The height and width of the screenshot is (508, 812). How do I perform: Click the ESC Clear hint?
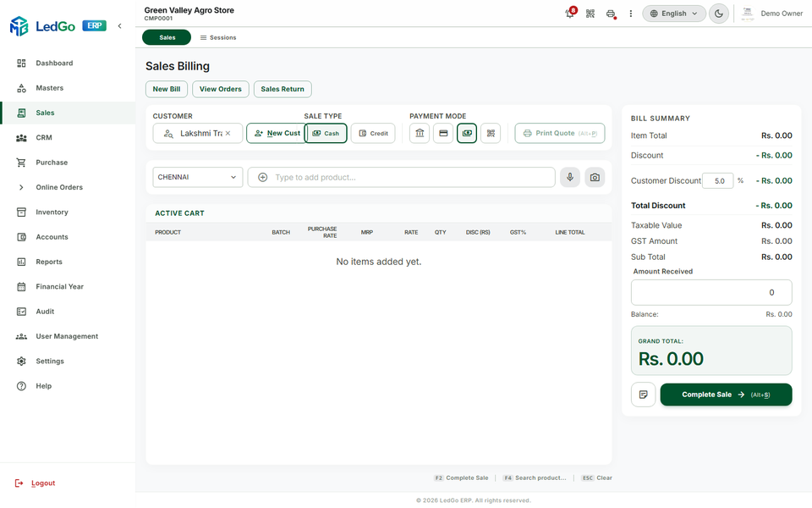(596, 478)
